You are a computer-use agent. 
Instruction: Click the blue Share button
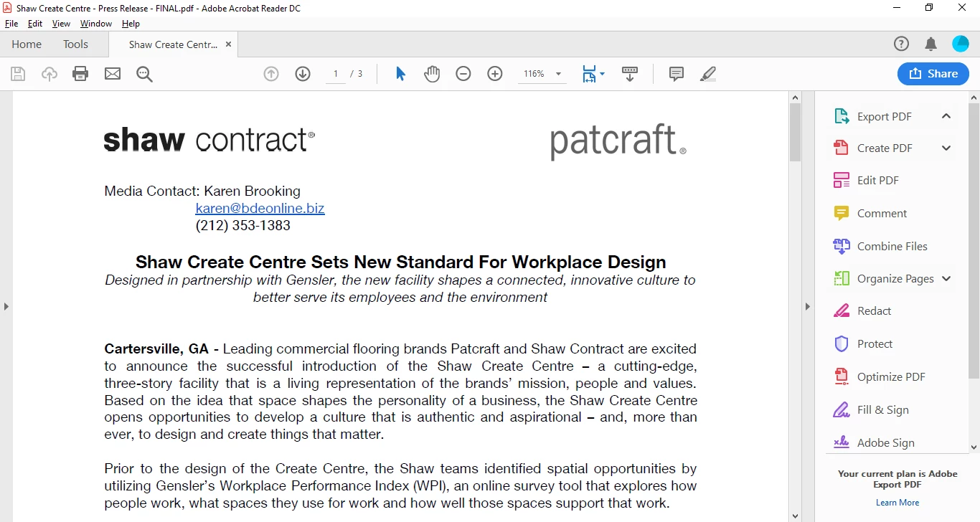[933, 74]
